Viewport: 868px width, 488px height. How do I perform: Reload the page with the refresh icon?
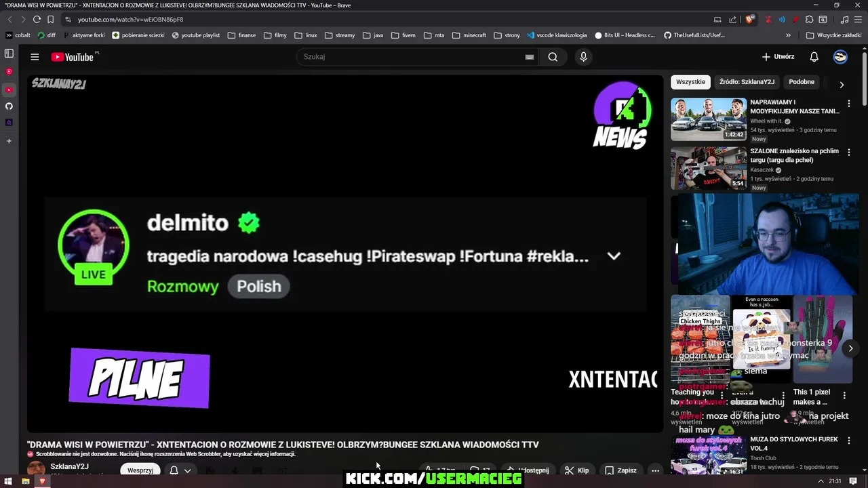coord(37,20)
